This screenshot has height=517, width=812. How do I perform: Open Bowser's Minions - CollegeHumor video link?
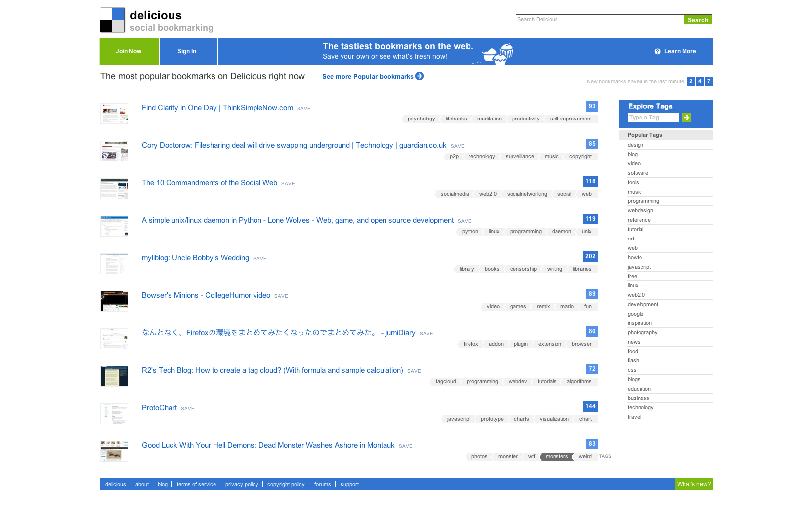point(206,295)
